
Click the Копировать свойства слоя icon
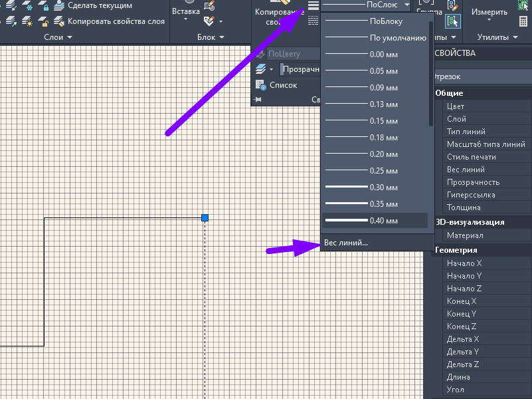point(59,21)
